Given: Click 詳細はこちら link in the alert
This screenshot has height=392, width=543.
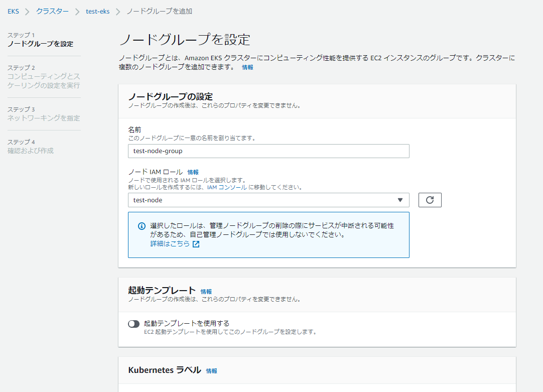Looking at the screenshot, I should point(170,243).
